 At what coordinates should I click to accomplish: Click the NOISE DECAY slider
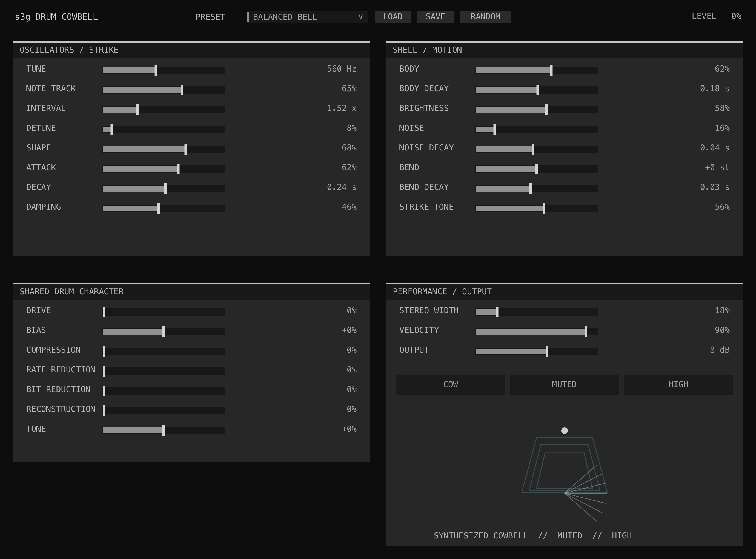(537, 149)
